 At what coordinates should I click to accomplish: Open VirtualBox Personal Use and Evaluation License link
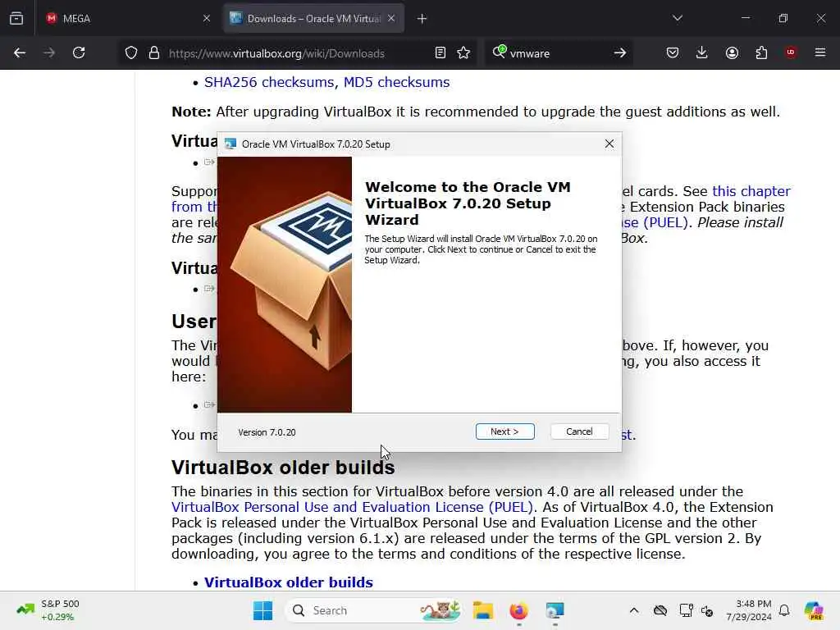click(x=352, y=507)
